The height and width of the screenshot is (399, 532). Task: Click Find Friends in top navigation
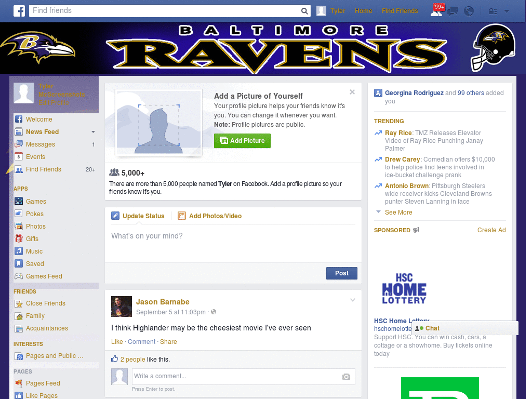tap(400, 11)
